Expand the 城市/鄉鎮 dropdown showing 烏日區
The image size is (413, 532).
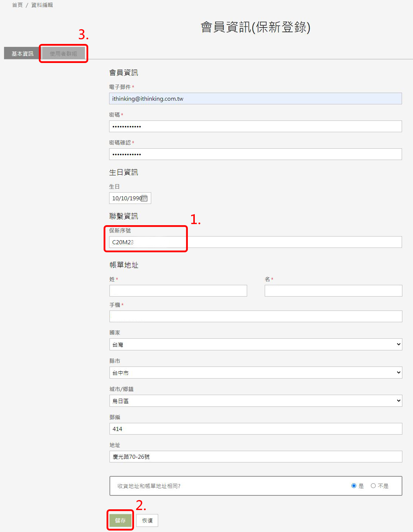tap(256, 401)
